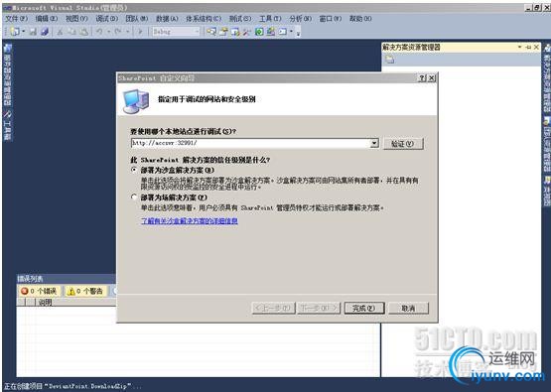Viewport: 551px width, 392px height.
Task: Open the 编辑 (Edit) menu
Action: pos(47,18)
